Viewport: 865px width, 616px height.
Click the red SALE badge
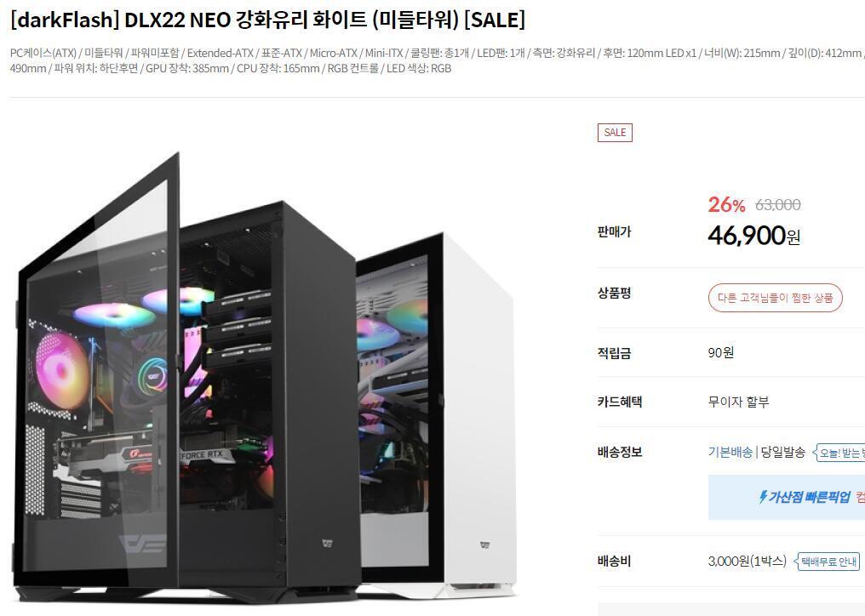click(x=615, y=133)
